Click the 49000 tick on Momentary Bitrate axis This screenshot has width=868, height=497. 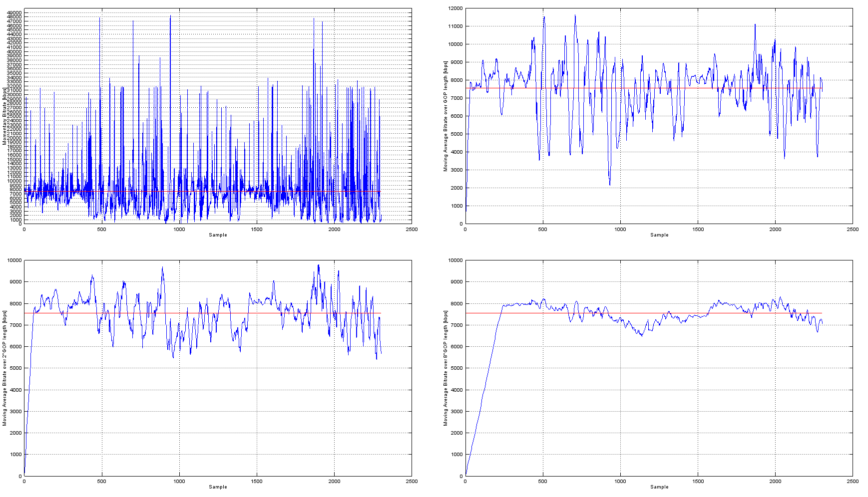[x=14, y=12]
